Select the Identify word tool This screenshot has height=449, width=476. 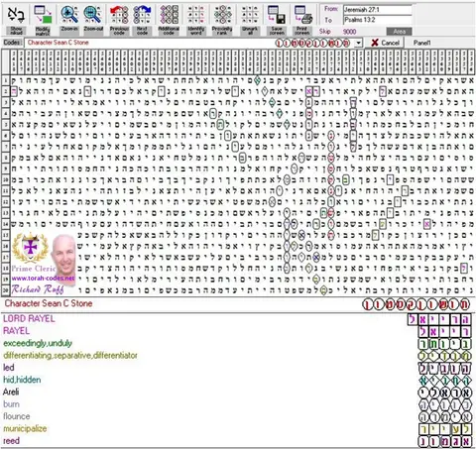pos(195,15)
